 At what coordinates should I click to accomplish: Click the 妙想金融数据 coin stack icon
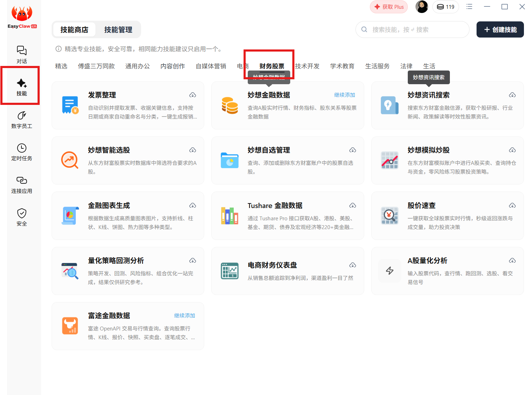point(230,105)
